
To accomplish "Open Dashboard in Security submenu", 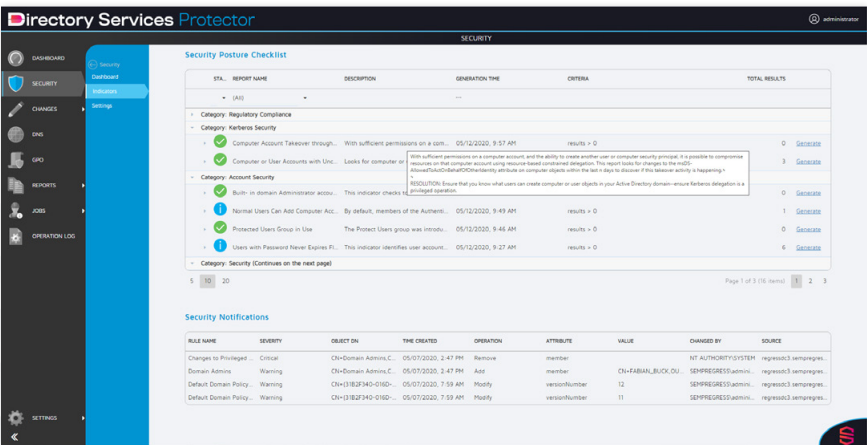I will coord(105,77).
